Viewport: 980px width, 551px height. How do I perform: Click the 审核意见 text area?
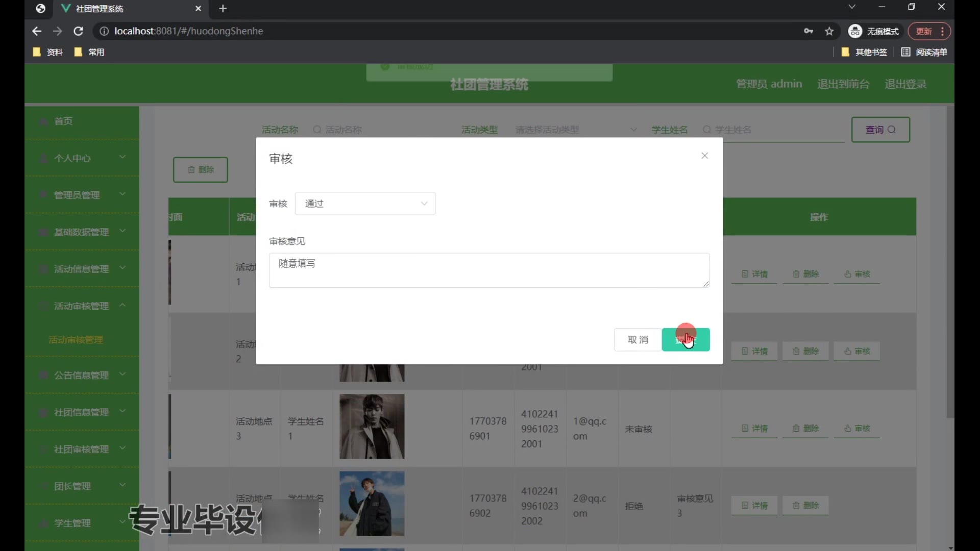[x=489, y=270]
